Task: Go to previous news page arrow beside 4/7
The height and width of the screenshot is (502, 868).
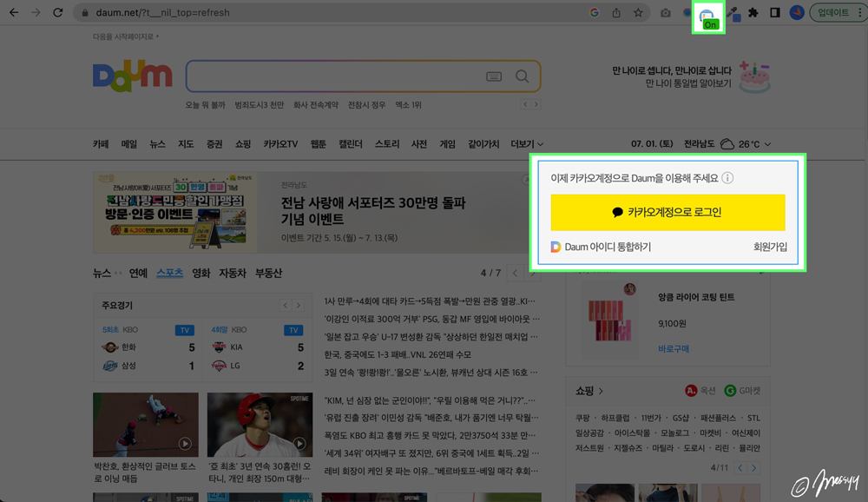Action: (x=516, y=273)
